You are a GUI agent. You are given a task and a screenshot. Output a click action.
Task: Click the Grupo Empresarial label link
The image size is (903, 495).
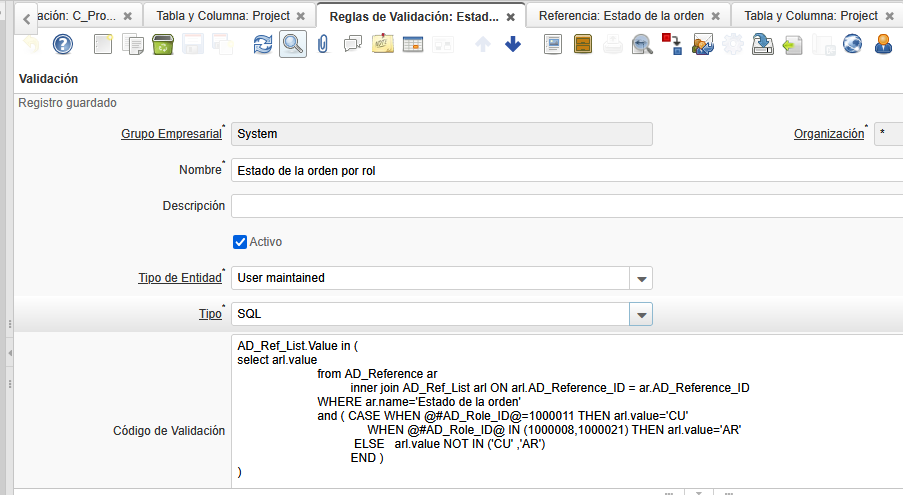click(170, 134)
